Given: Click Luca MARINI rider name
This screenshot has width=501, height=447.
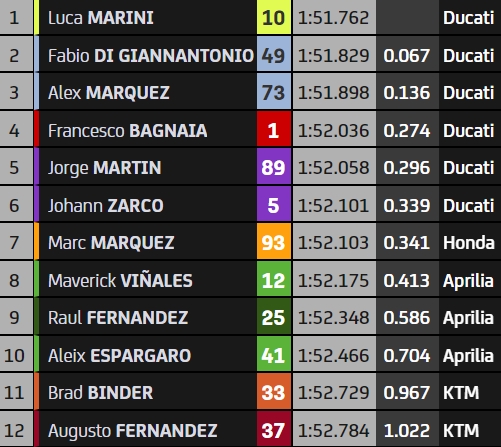Looking at the screenshot, I should click(x=101, y=18).
